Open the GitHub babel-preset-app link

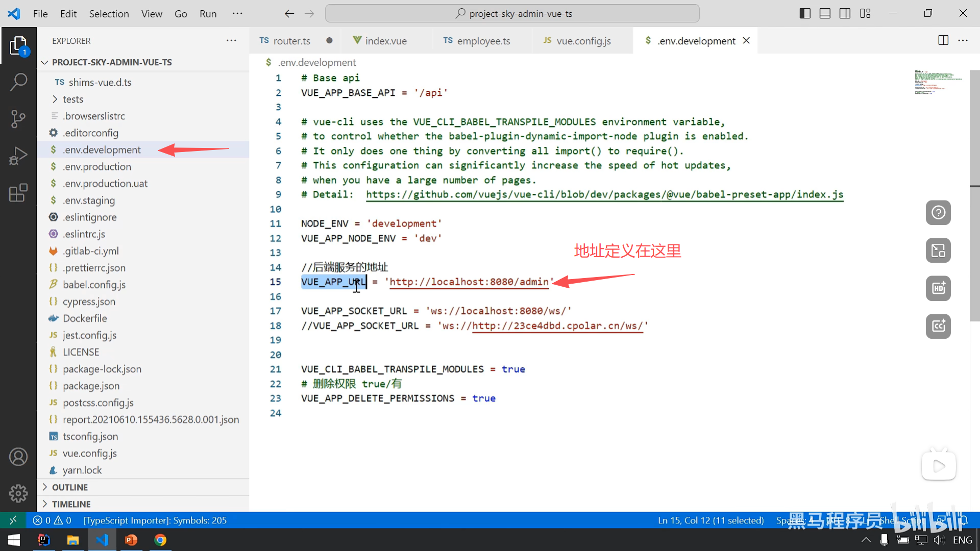click(604, 194)
